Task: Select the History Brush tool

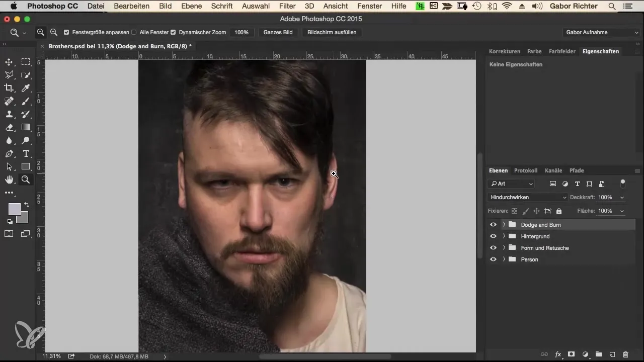Action: [26, 114]
